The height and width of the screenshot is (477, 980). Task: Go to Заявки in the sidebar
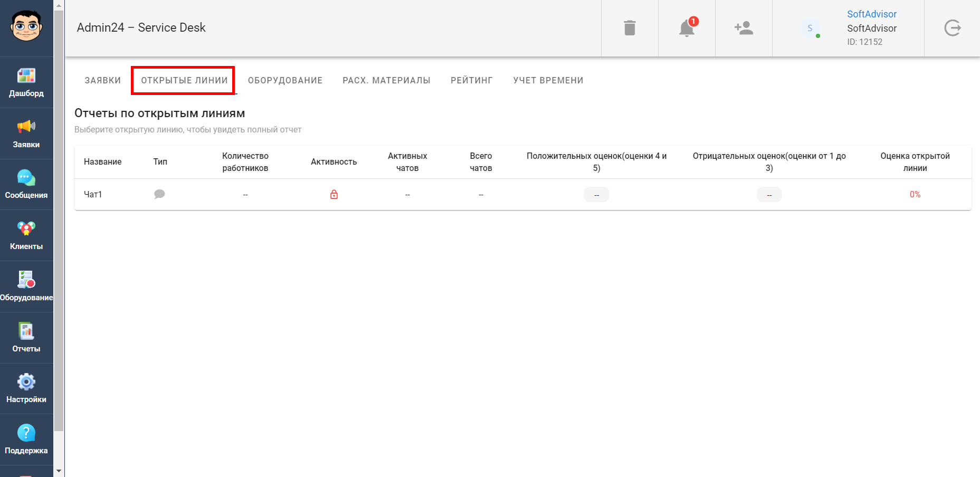(x=26, y=133)
